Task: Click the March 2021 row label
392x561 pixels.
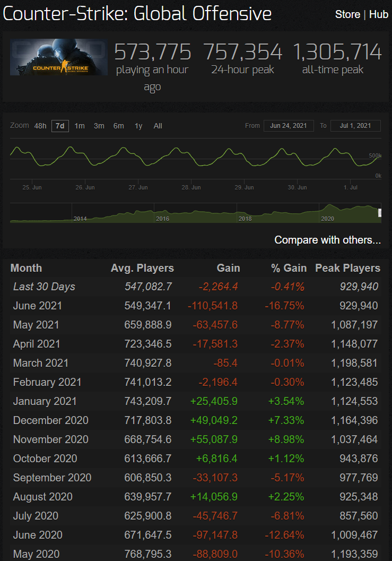Action: 41,363
